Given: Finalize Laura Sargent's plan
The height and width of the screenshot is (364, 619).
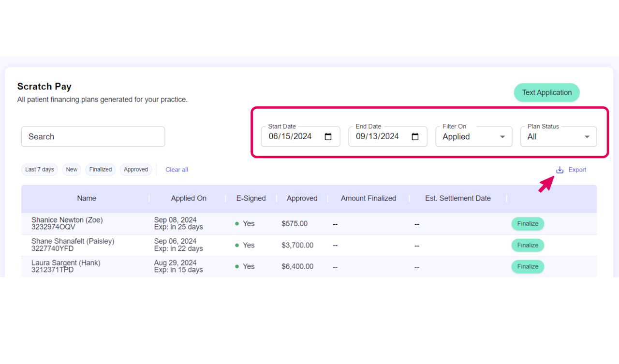Looking at the screenshot, I should point(528,266).
